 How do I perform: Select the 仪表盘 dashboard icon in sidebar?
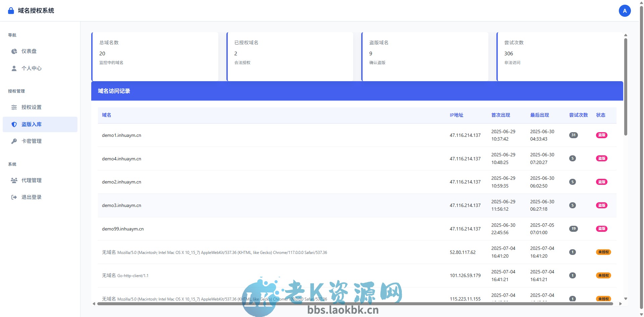(x=14, y=51)
